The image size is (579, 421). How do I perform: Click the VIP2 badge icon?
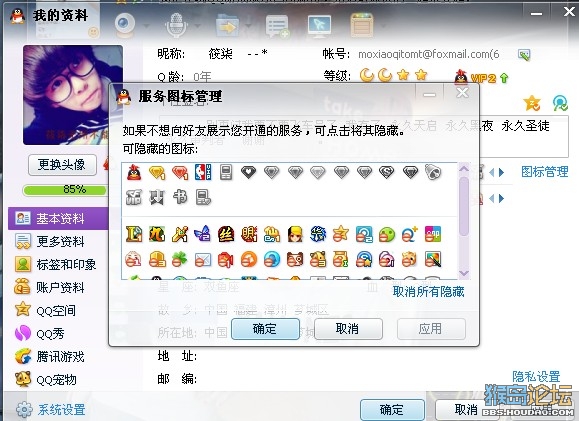[482, 78]
